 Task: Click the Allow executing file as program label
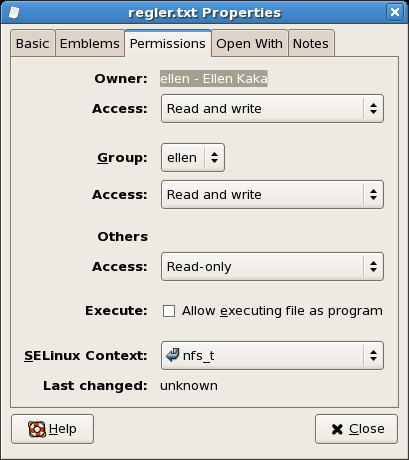(282, 311)
